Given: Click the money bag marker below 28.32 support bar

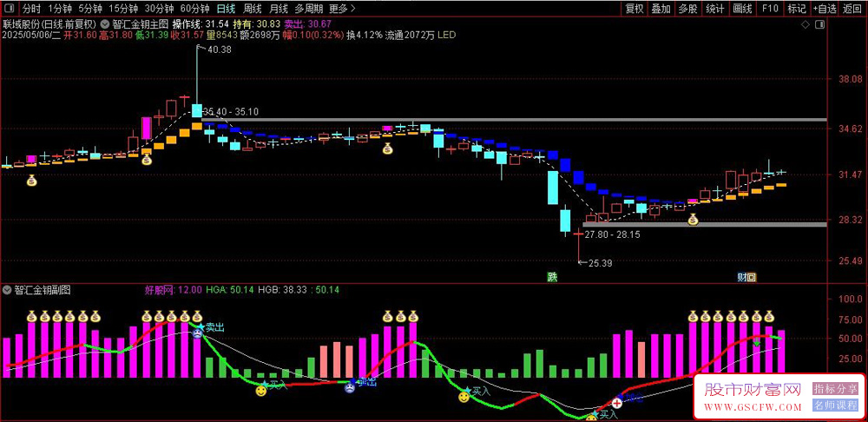Looking at the screenshot, I should coord(693,221).
